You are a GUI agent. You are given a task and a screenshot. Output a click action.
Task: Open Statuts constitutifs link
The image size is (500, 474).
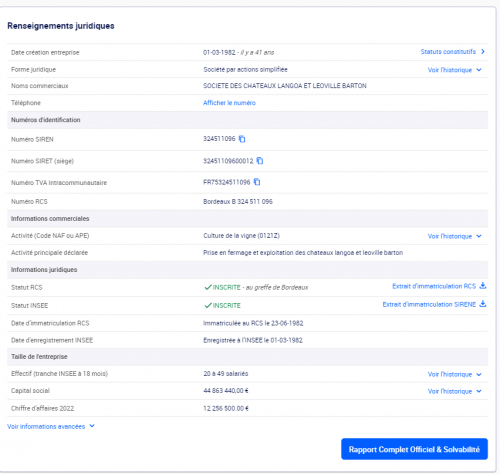click(x=448, y=52)
